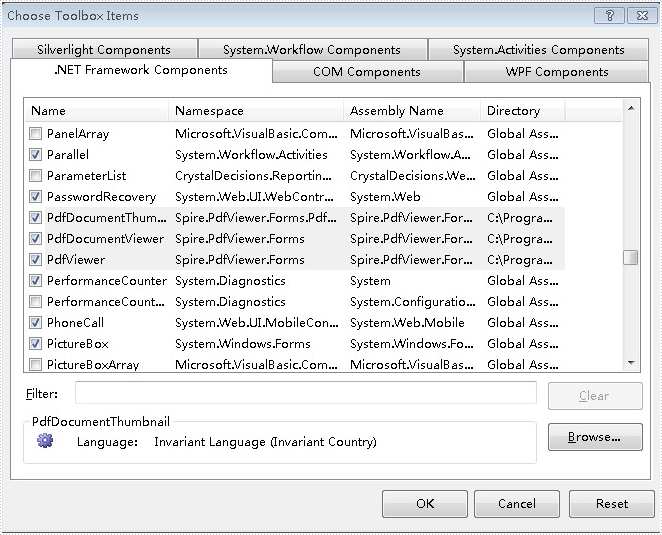Click System.Web assembly name cell
The width and height of the screenshot is (662, 535).
[385, 197]
